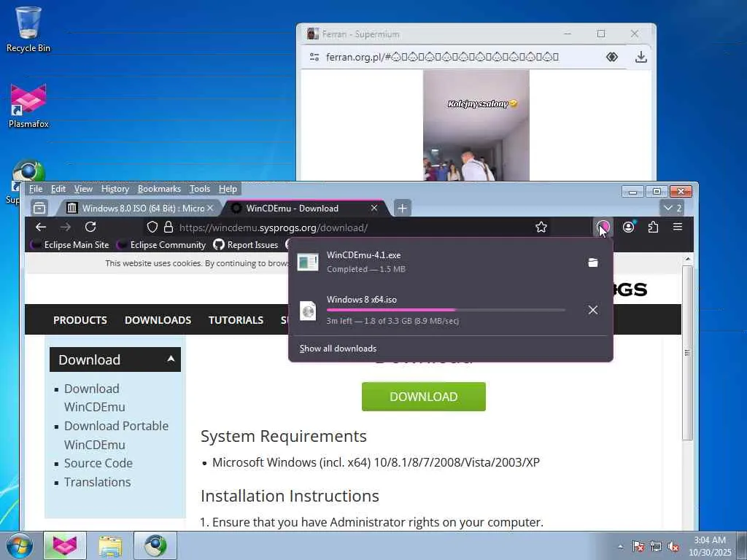The width and height of the screenshot is (747, 560).
Task: Open File Explorer from taskbar
Action: click(x=110, y=545)
